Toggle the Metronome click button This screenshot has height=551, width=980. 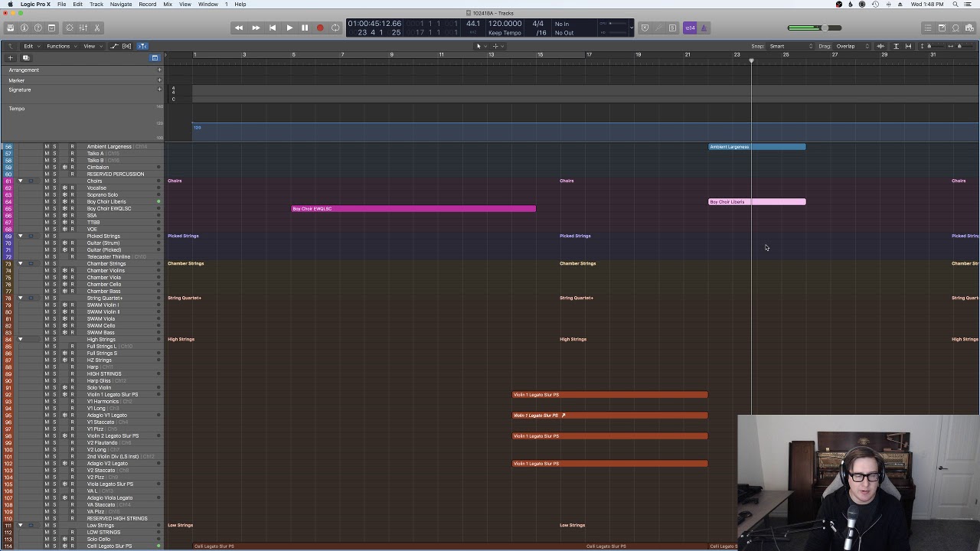[704, 28]
